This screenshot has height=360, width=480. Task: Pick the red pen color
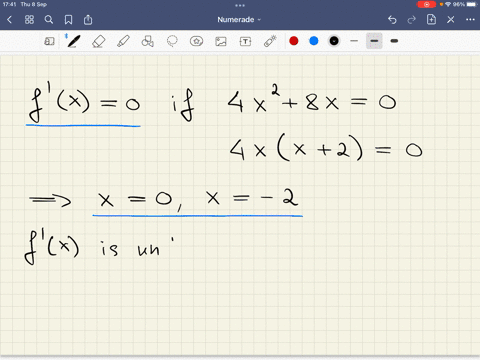(x=294, y=41)
